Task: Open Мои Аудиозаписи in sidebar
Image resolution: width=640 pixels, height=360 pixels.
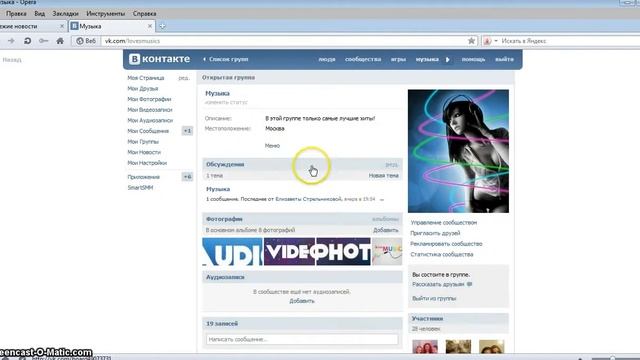Action: tap(150, 120)
